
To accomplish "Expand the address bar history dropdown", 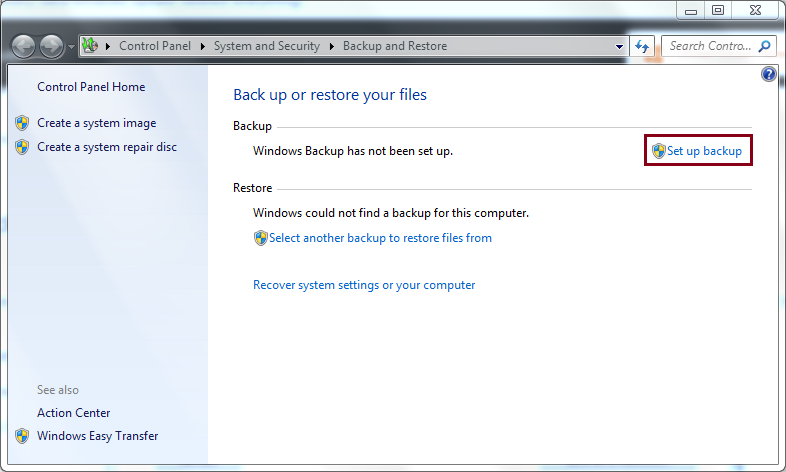I will pos(620,47).
